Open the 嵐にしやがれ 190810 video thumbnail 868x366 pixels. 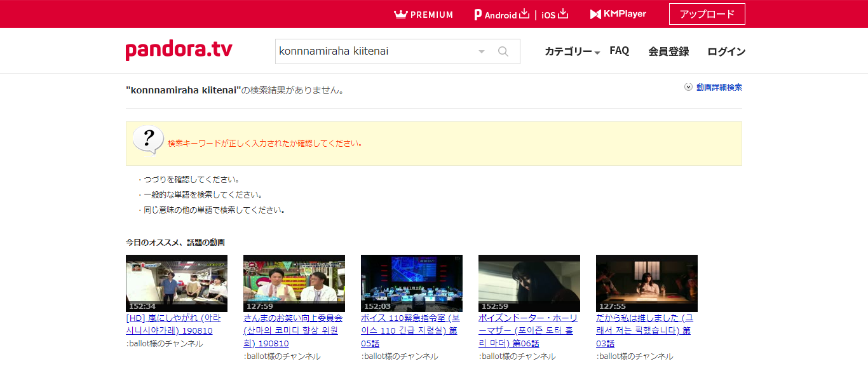177,283
